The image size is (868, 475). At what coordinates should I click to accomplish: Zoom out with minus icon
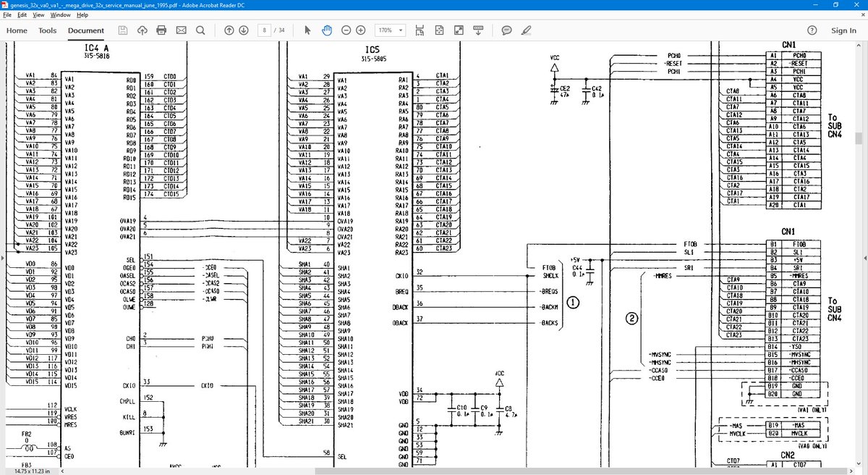coord(346,30)
